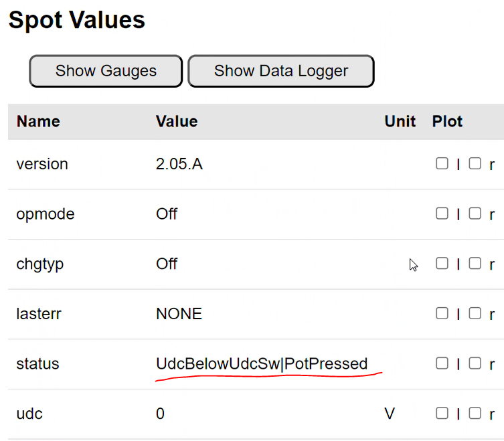Enable right-axis plot checkbox for version

(x=475, y=163)
